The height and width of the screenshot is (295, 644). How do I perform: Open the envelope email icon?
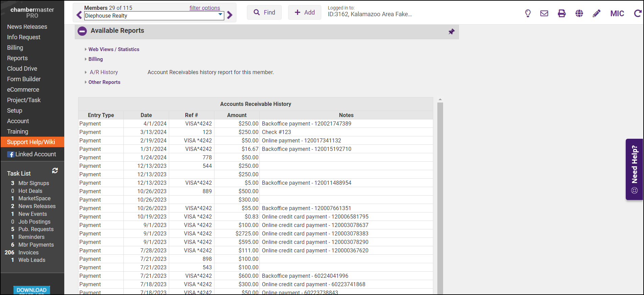point(544,14)
